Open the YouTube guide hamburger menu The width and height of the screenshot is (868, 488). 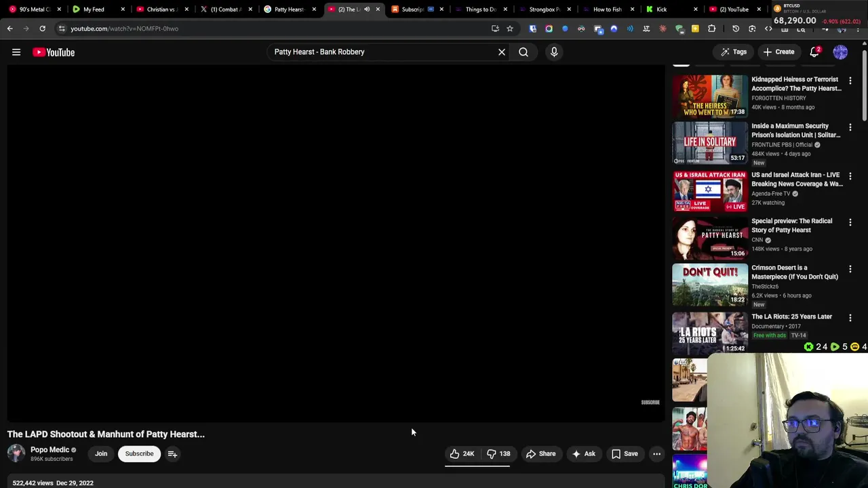16,52
